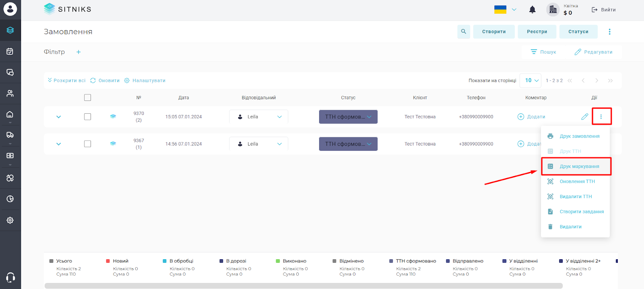The height and width of the screenshot is (289, 644).
Task: Open the Leila responsible dropdown for order 9370
Action: [258, 117]
